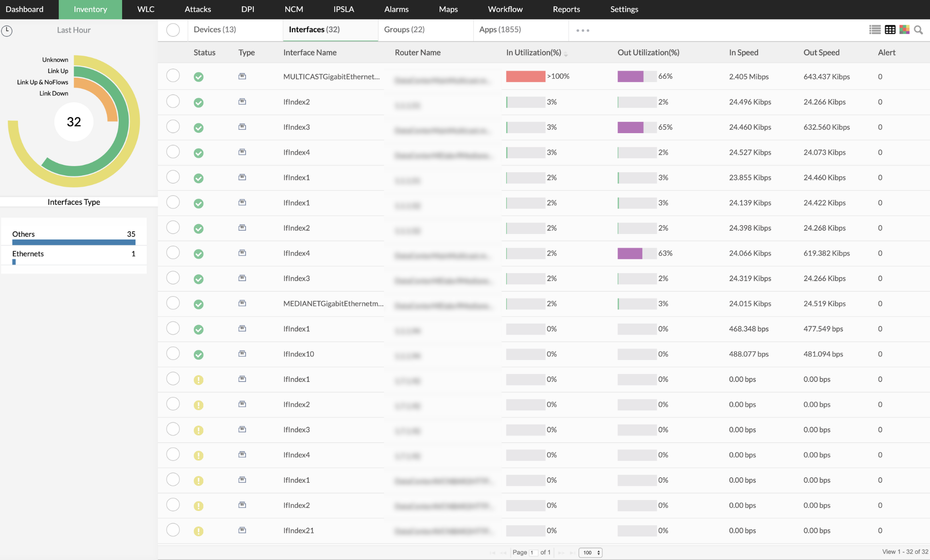Click the IfIndex10 interface type icon
The height and width of the screenshot is (560, 930).
pyautogui.click(x=242, y=354)
